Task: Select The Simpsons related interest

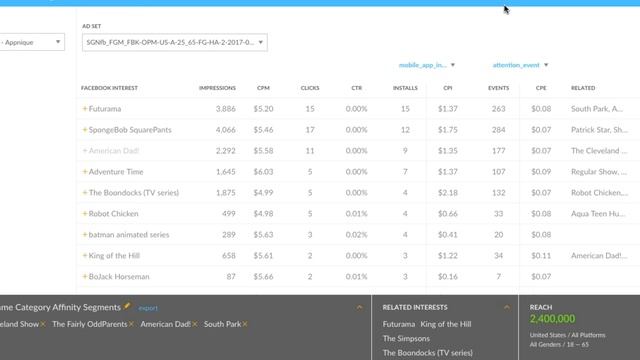Action: pyautogui.click(x=406, y=338)
